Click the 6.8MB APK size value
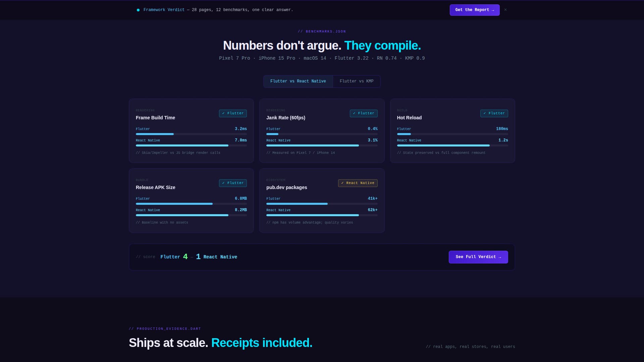The height and width of the screenshot is (362, 644). (x=241, y=199)
